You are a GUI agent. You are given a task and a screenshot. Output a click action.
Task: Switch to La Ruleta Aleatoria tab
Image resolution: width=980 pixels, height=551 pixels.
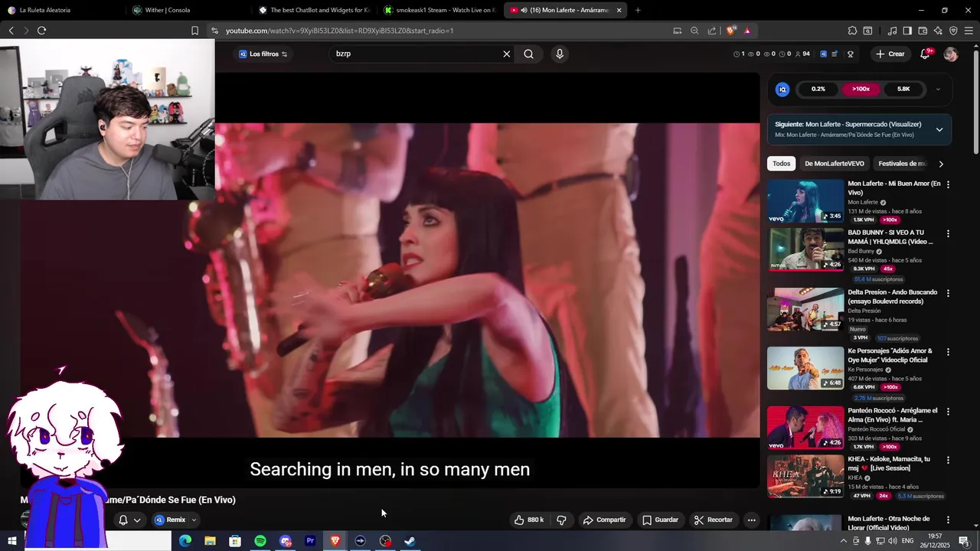point(61,10)
